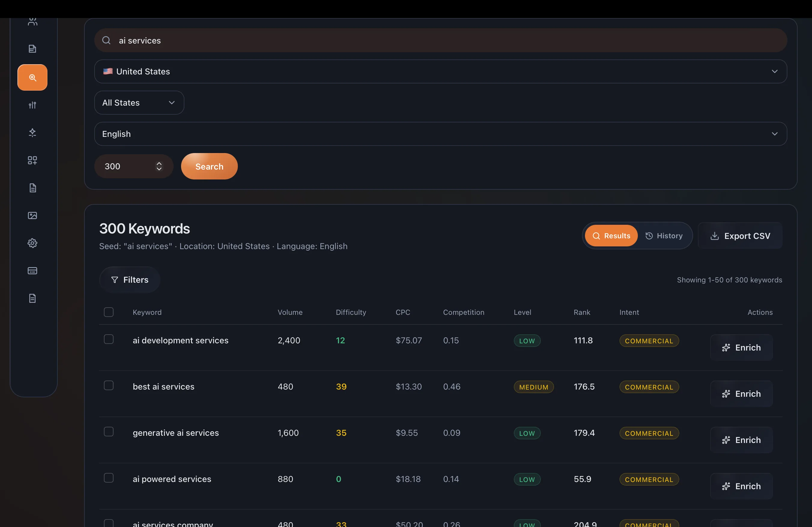Click the Showing 1-50 of 300 keywords text
The height and width of the screenshot is (527, 812).
pyautogui.click(x=729, y=280)
